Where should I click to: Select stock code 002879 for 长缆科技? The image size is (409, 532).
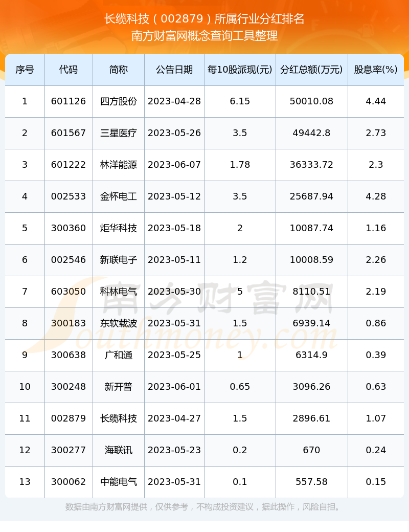coord(69,418)
